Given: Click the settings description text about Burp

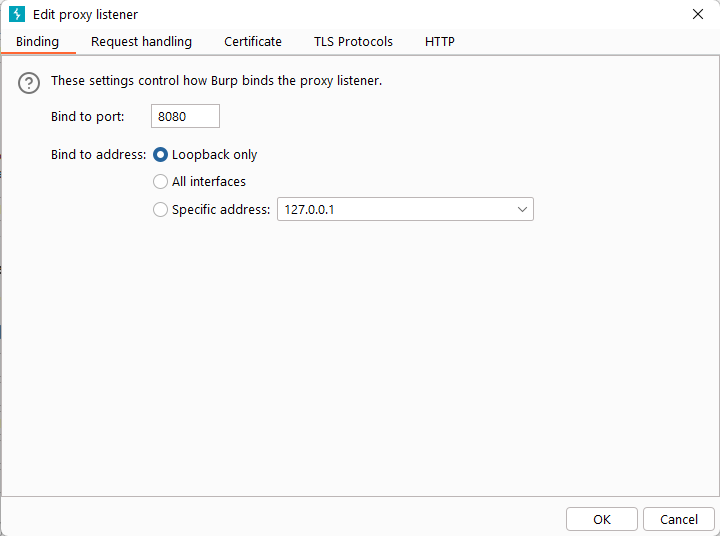Looking at the screenshot, I should tap(216, 81).
